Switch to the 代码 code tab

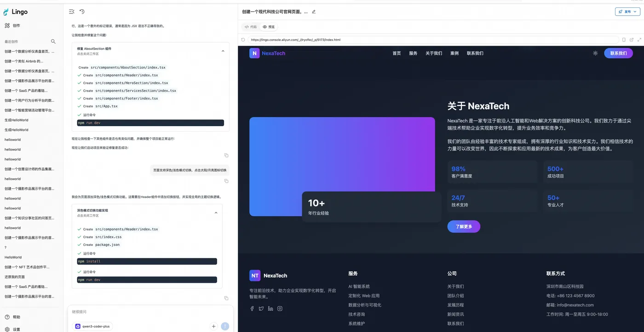[x=251, y=27]
